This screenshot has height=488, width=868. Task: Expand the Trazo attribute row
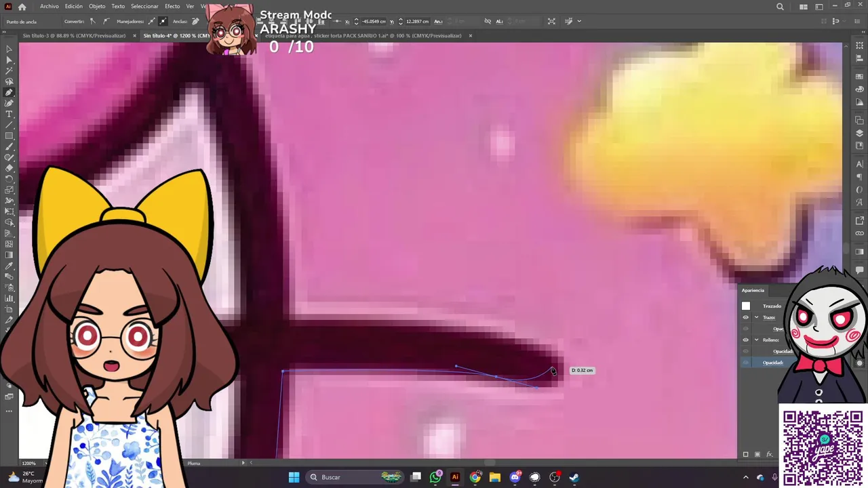click(x=756, y=317)
